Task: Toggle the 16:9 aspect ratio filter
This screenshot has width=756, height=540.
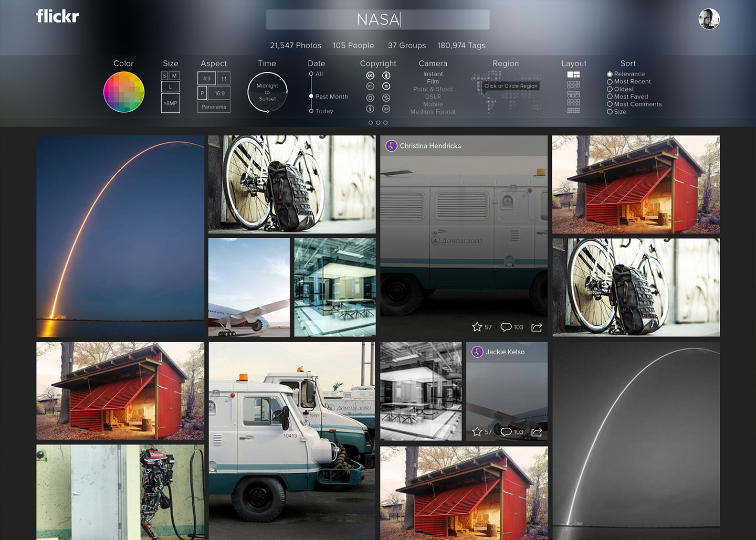Action: [219, 93]
